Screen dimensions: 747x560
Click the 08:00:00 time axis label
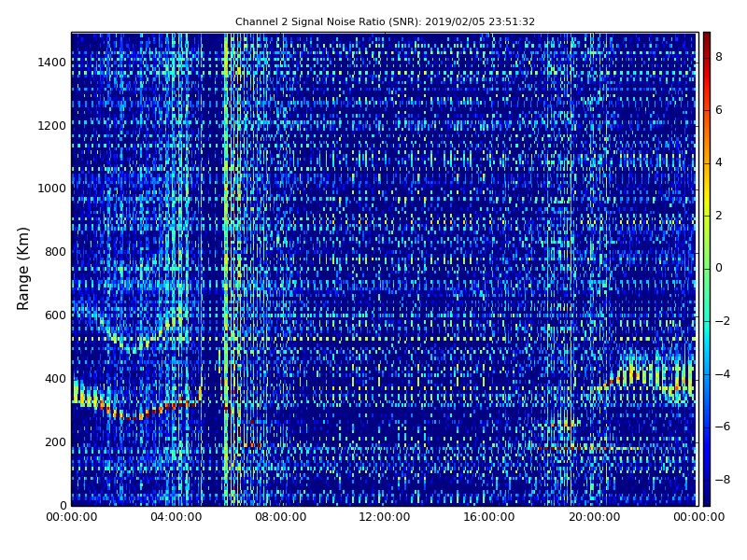[x=281, y=517]
